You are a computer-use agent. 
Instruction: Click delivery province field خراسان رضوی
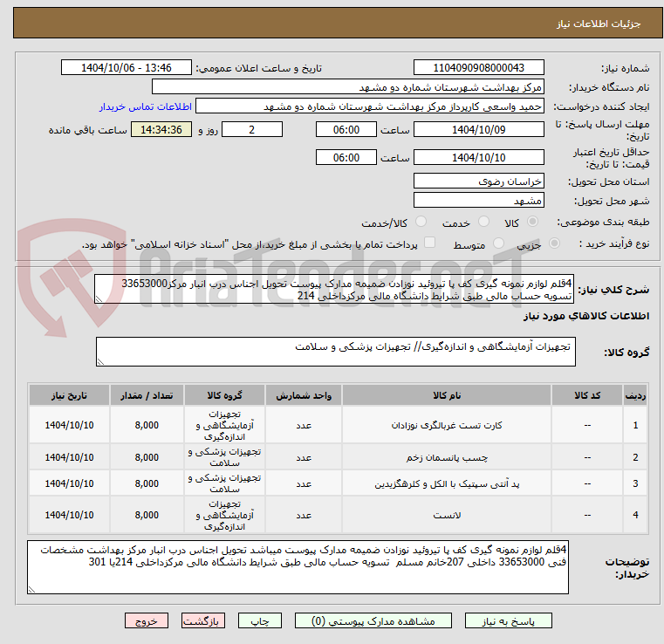coord(478,182)
